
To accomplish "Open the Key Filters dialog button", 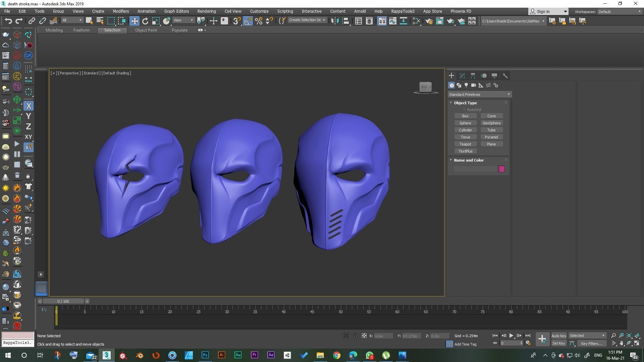I will point(591,343).
